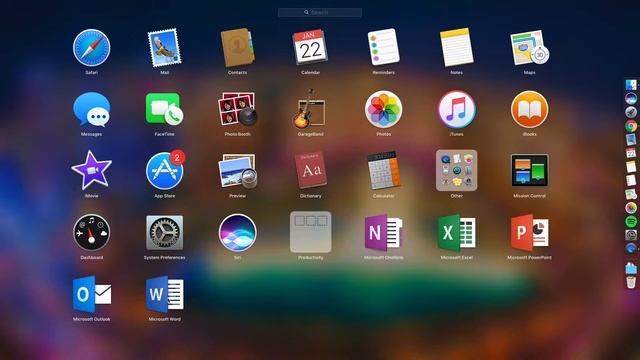Launch the Preview app

238,171
